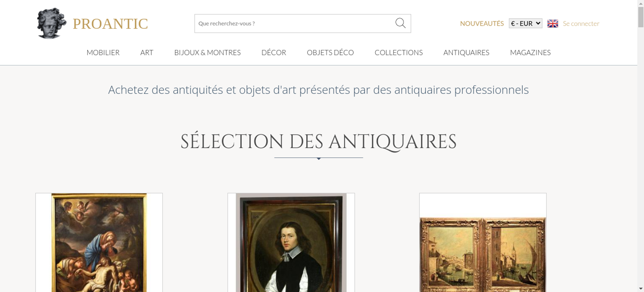Open the COLLECTIONS menu
This screenshot has height=292, width=644.
pyautogui.click(x=399, y=52)
